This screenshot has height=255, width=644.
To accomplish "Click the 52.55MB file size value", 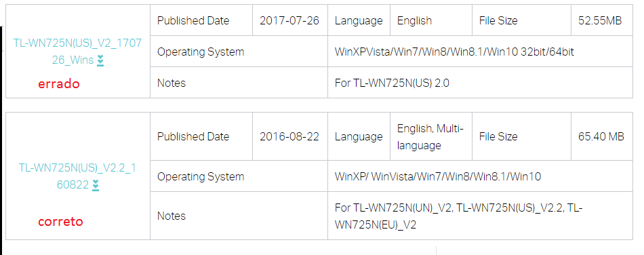I will tap(600, 20).
